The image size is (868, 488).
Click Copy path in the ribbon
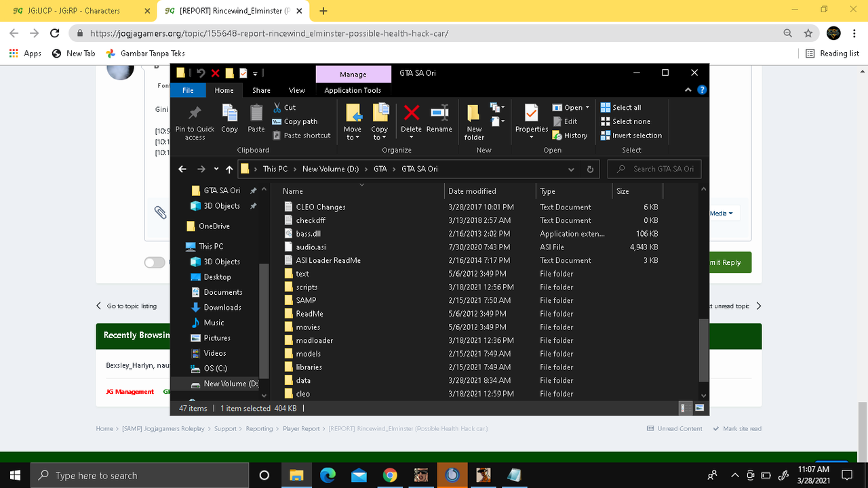point(295,121)
